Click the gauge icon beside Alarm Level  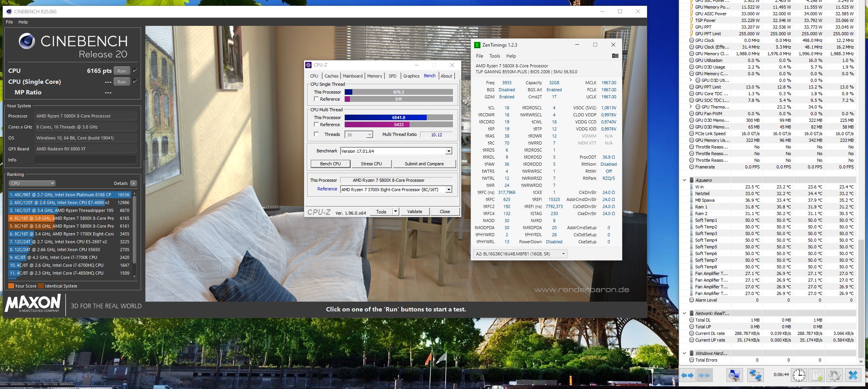click(692, 300)
